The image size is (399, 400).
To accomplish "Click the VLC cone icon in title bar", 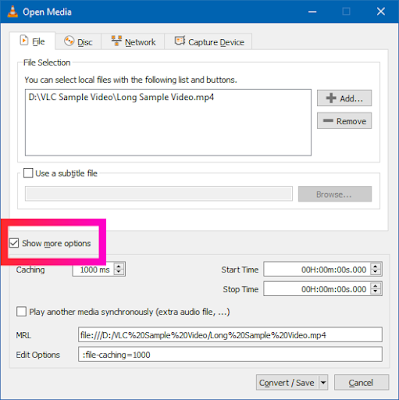I will pyautogui.click(x=12, y=12).
